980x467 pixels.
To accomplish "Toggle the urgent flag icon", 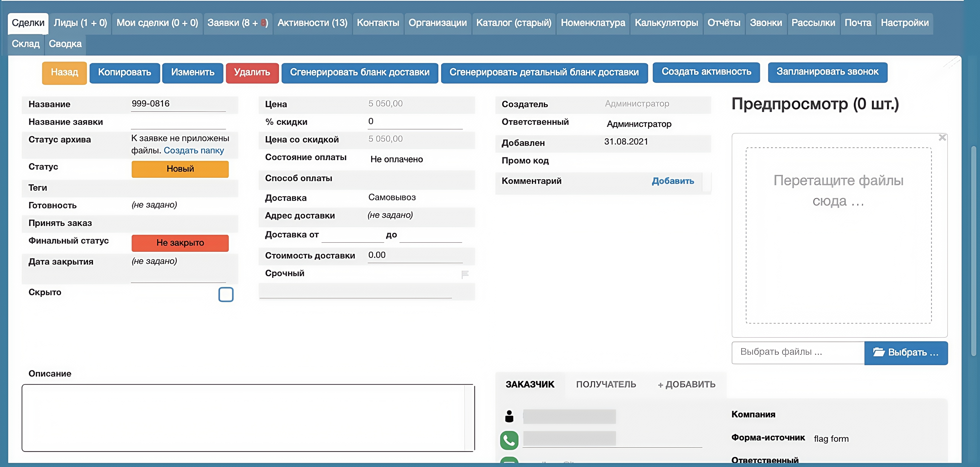I will (x=465, y=274).
